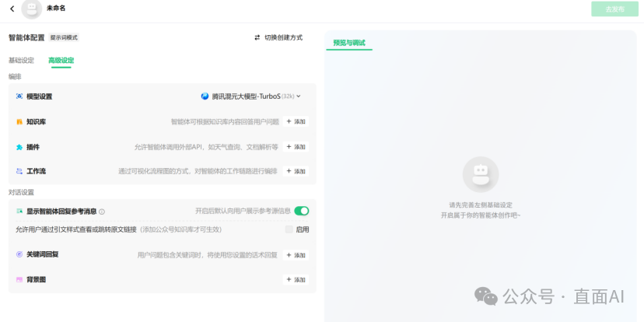The image size is (644, 322).
Task: Click the 插件 puzzle icon
Action: (19, 147)
